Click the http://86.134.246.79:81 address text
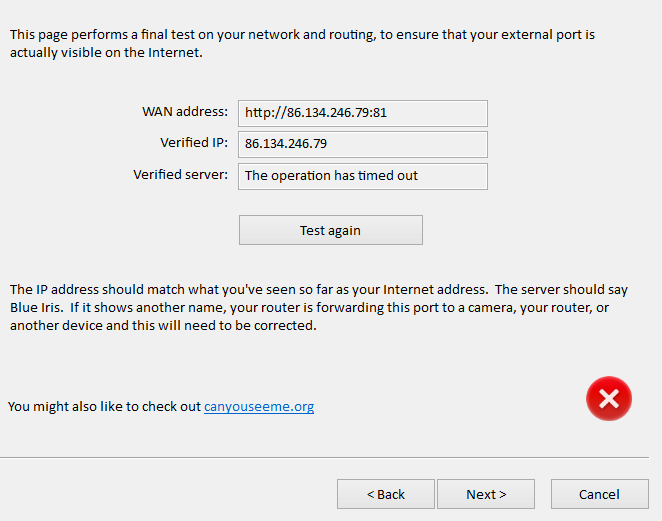662x521 pixels. coord(315,113)
